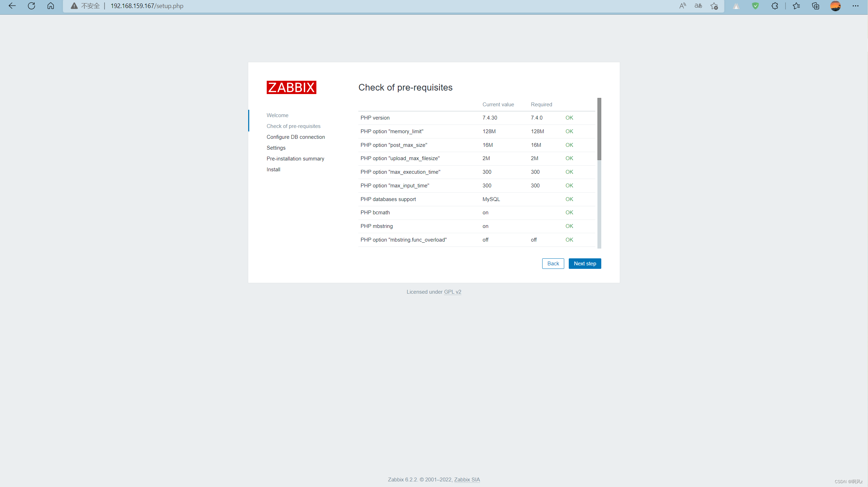Screen dimensions: 868x487
Task: Click the not-secure warning triangle icon
Action: (x=74, y=6)
